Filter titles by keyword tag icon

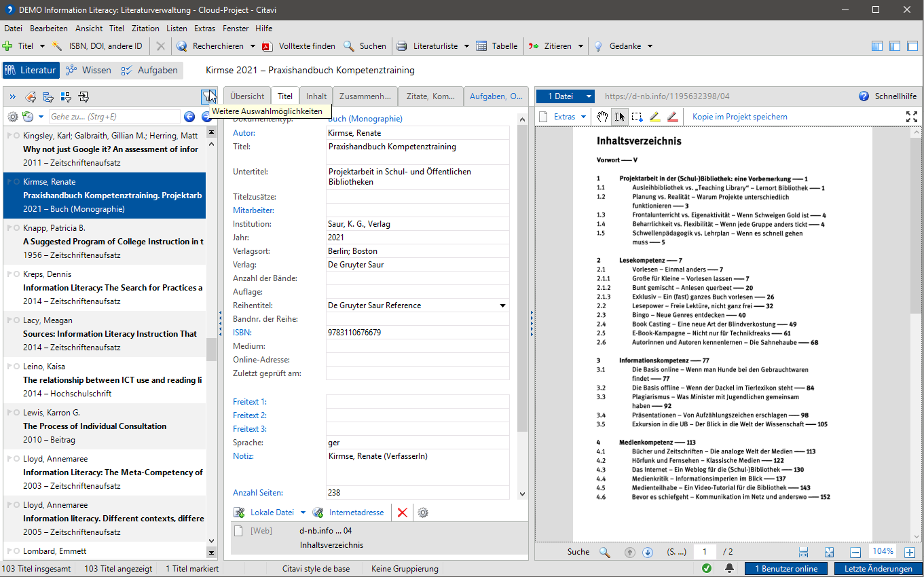(x=31, y=97)
